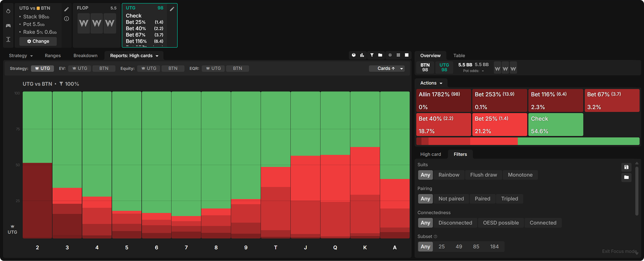Select the Rainbow suits filter
The image size is (644, 261).
point(449,175)
